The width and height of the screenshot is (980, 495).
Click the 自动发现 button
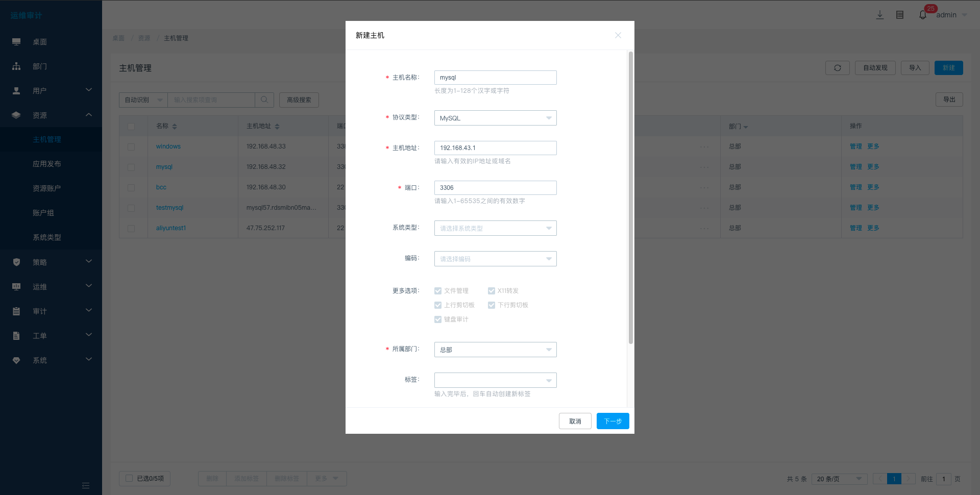[x=875, y=68]
